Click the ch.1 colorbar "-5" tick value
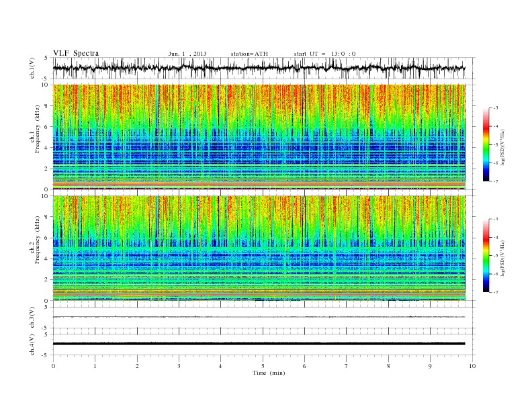 [496, 145]
